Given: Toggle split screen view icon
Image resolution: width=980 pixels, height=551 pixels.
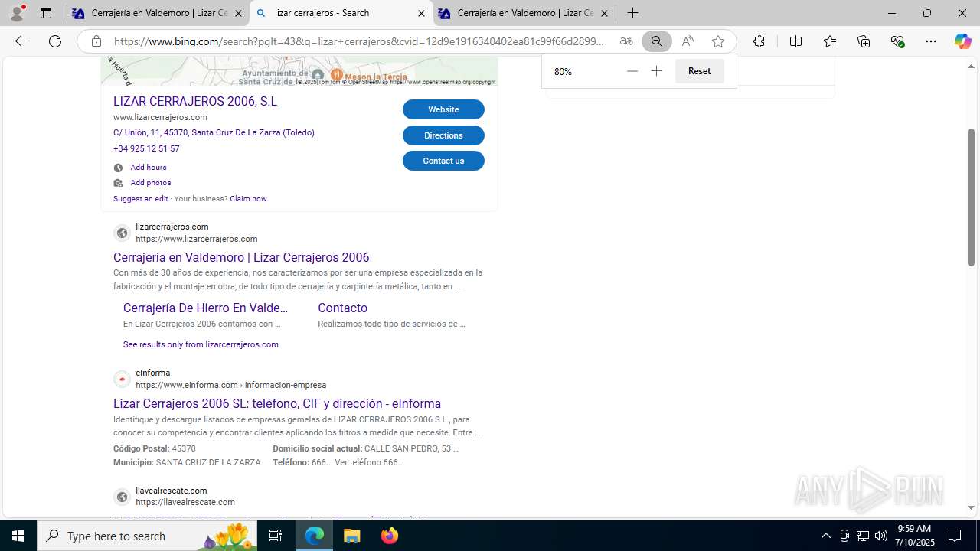Looking at the screenshot, I should tap(795, 41).
